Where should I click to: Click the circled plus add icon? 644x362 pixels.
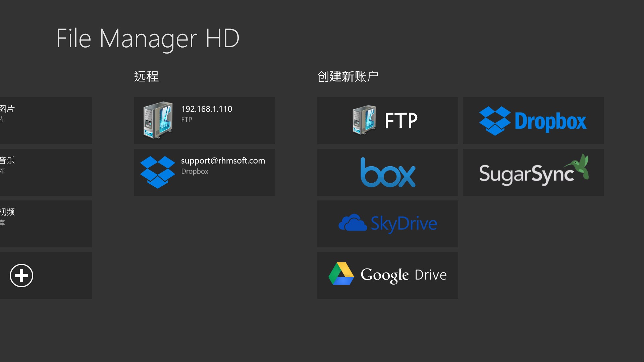point(21,276)
